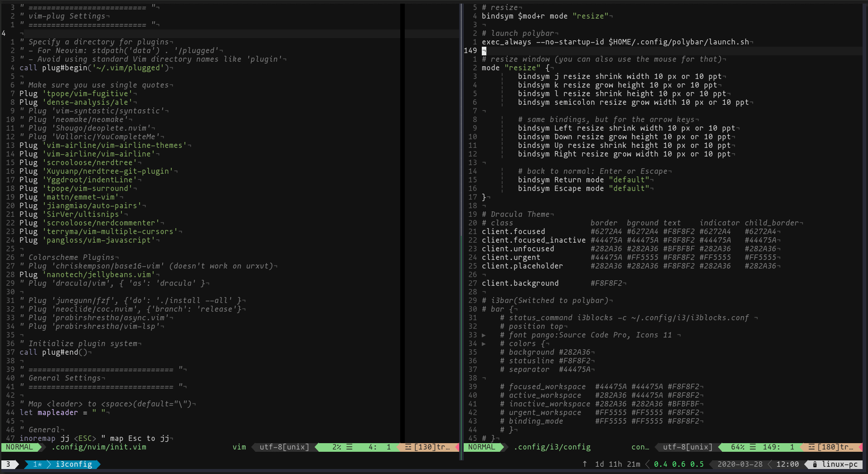Click the lock icon beside linux-pc

click(x=815, y=464)
